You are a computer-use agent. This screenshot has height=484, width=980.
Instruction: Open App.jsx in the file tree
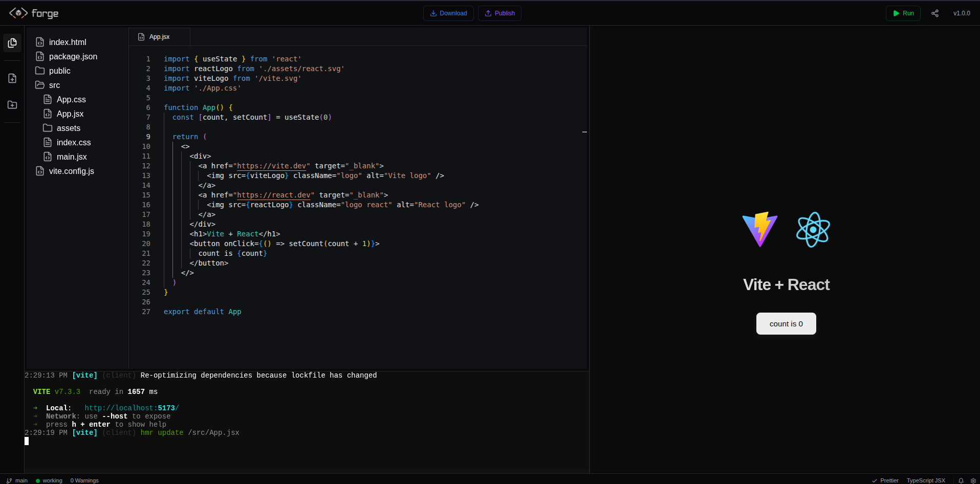coord(70,114)
